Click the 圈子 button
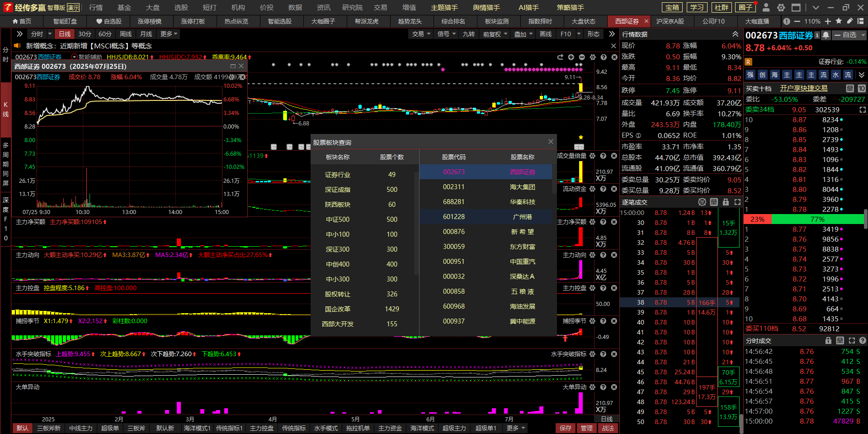This screenshot has height=434, width=868. coord(746,7)
